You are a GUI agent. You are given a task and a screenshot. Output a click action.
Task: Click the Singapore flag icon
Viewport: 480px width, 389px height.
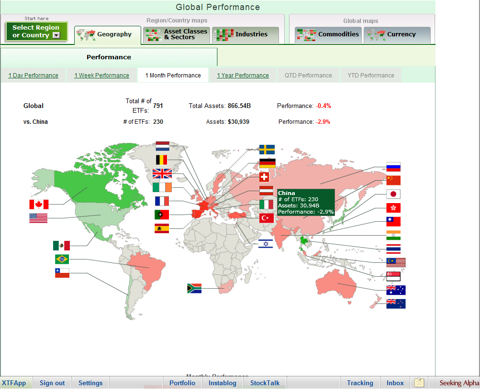point(393,276)
